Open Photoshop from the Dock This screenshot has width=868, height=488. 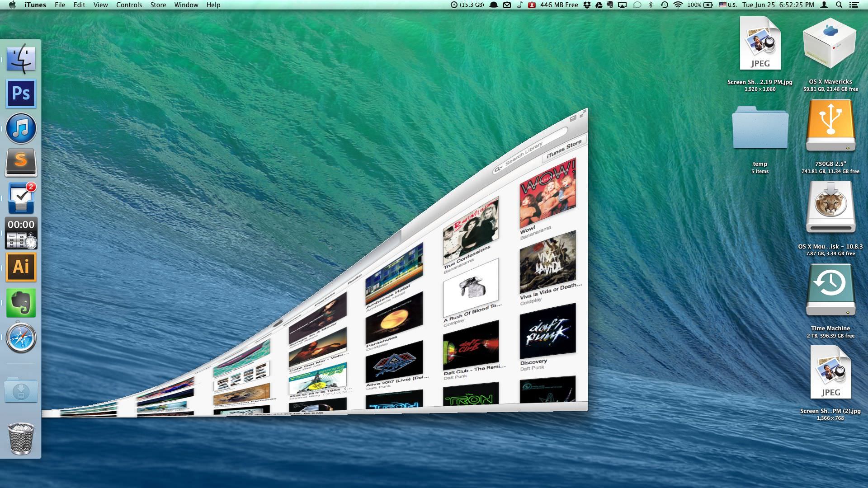(x=21, y=94)
